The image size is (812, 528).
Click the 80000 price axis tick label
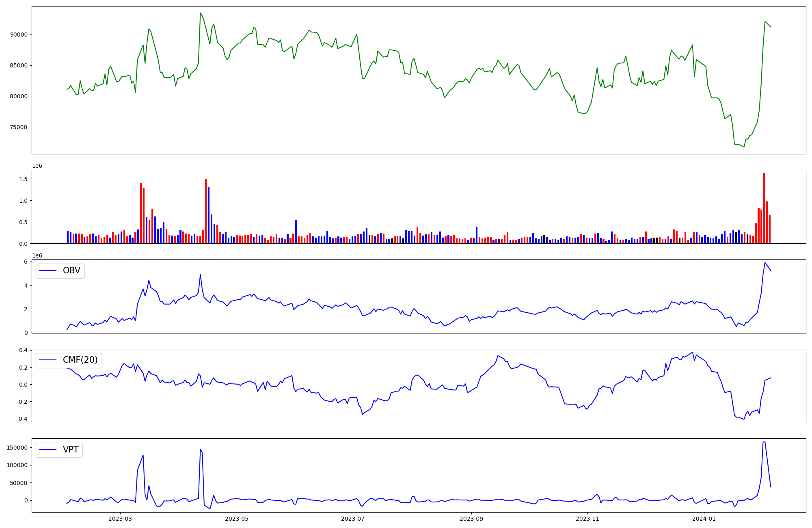pos(19,96)
